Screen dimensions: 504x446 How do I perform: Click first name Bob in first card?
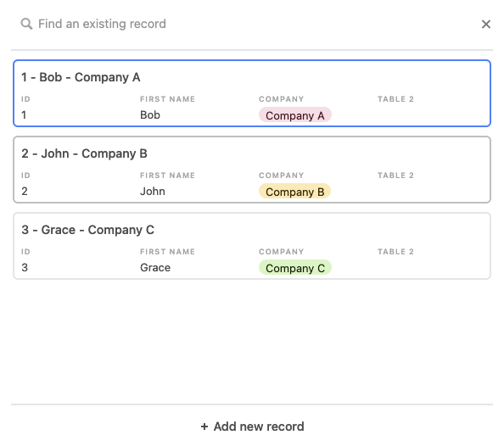click(x=150, y=115)
